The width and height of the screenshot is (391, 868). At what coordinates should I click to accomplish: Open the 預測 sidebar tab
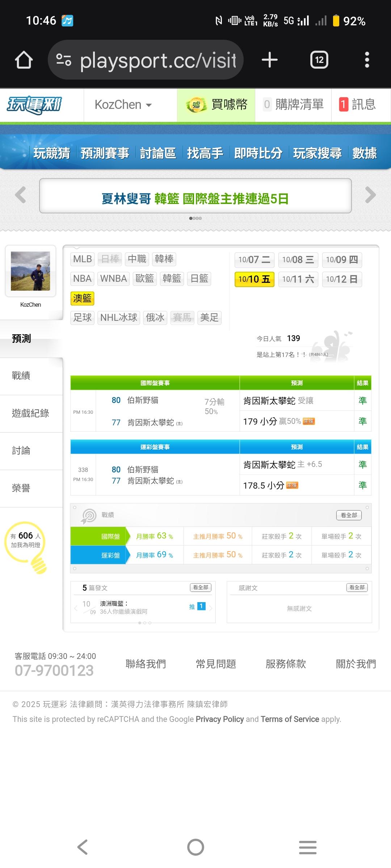pos(31,339)
